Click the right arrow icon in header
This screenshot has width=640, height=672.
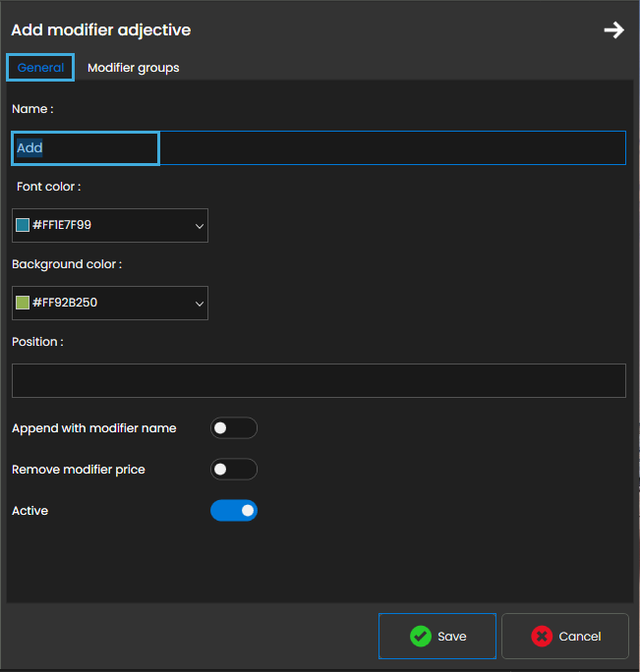tap(613, 30)
